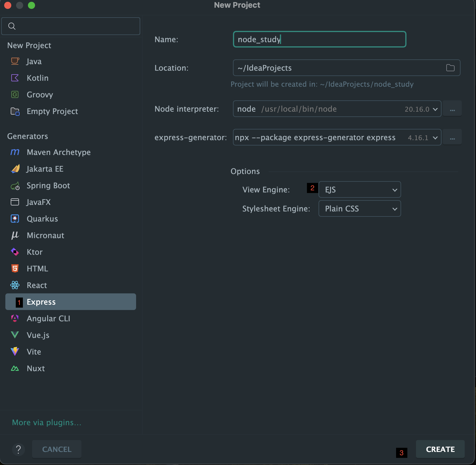The width and height of the screenshot is (476, 465).
Task: Select the Vite generator
Action: pyautogui.click(x=71, y=352)
